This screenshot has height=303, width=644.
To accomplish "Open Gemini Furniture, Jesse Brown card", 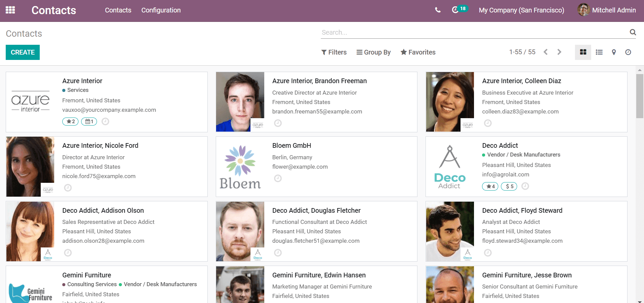I will 527,284.
